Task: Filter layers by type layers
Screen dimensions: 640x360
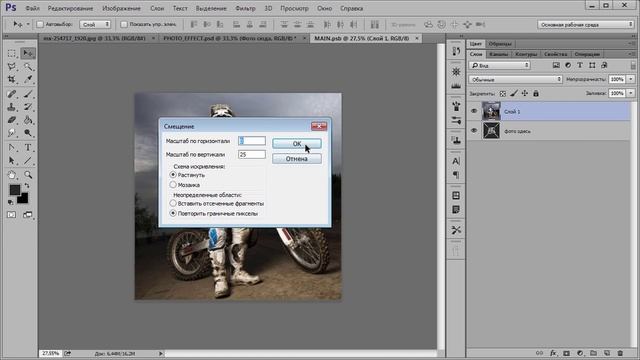Action: click(580, 65)
